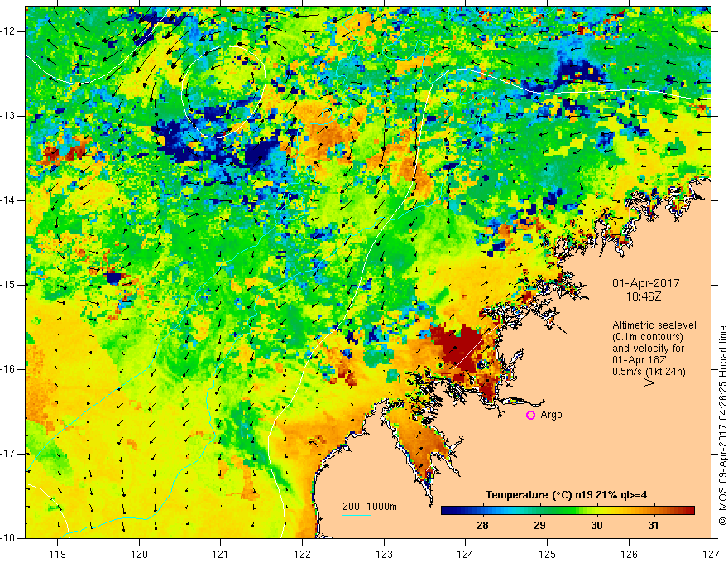Click the '127' longitude axis label
The image size is (728, 563).
coord(711,554)
